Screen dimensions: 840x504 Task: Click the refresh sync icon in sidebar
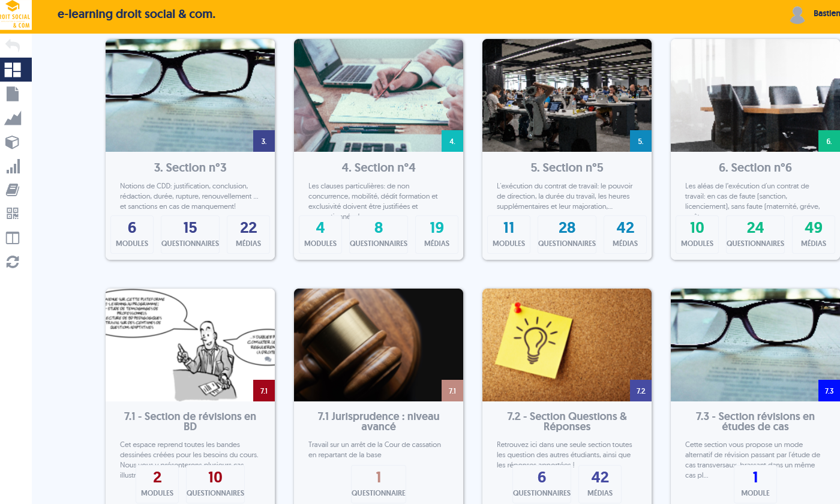(13, 262)
